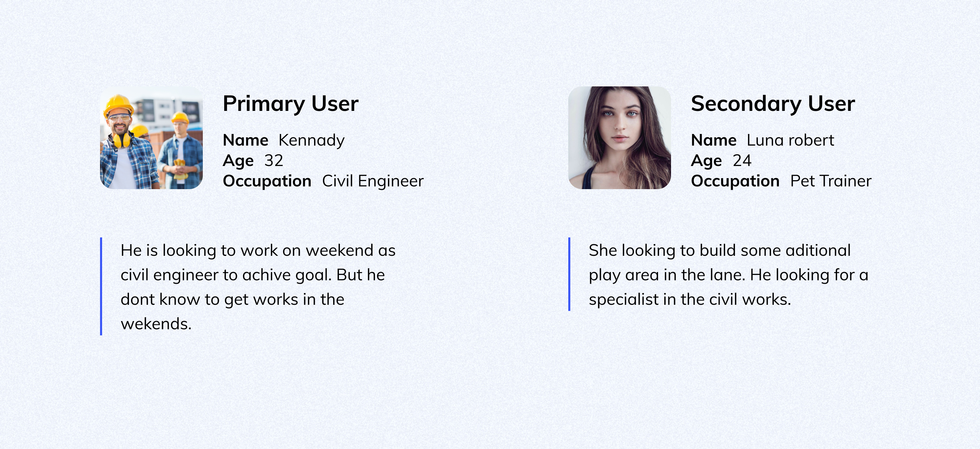Click blue vertical bar beside Luna's quote
This screenshot has width=980, height=449.
pyautogui.click(x=569, y=274)
